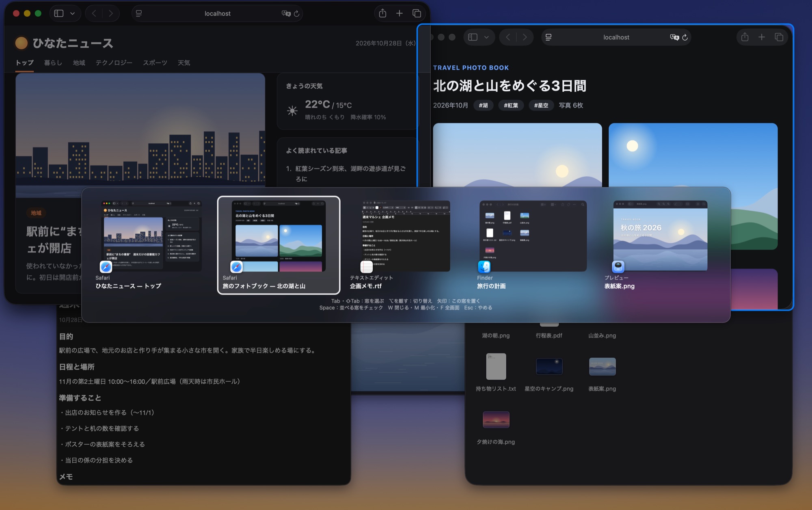
Task: Reload the ひなたニュース page
Action: (x=297, y=13)
